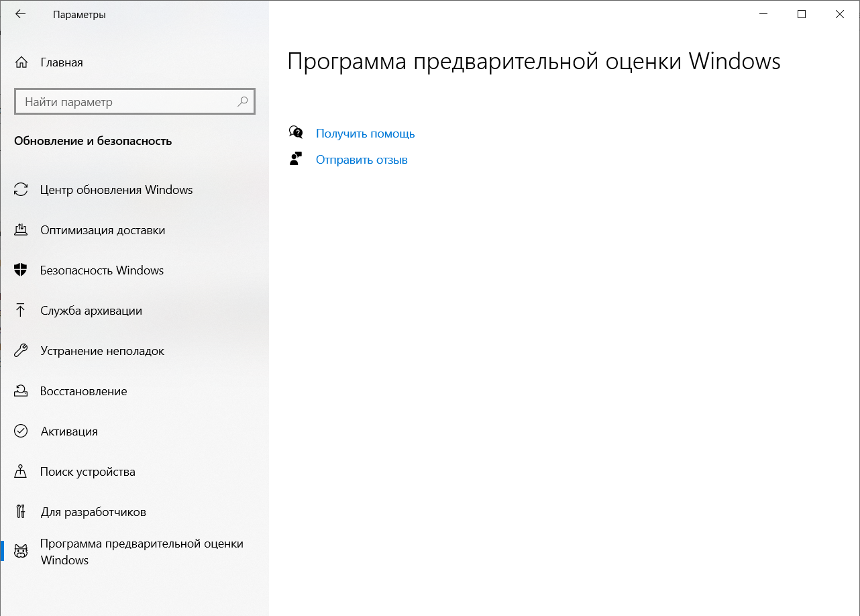
Task: Click the For developers tools icon
Action: point(21,512)
